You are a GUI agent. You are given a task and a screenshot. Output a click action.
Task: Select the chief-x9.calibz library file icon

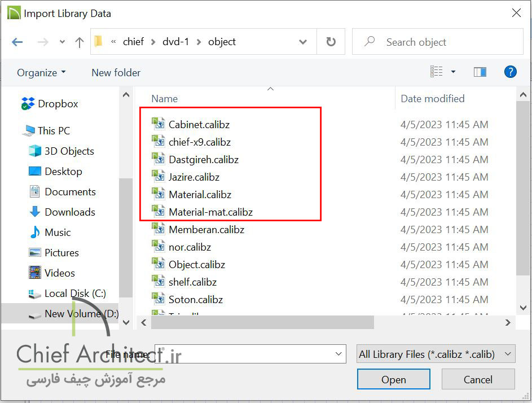tap(158, 142)
